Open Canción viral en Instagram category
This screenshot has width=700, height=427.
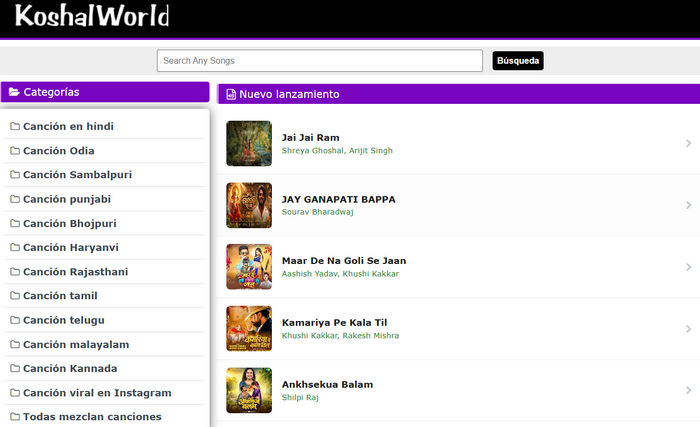pyautogui.click(x=97, y=393)
